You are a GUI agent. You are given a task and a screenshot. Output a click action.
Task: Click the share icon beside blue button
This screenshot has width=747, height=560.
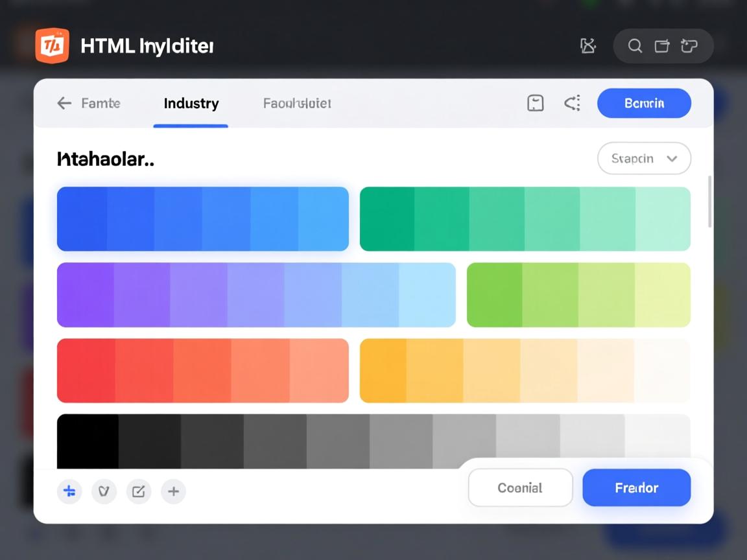tap(572, 103)
